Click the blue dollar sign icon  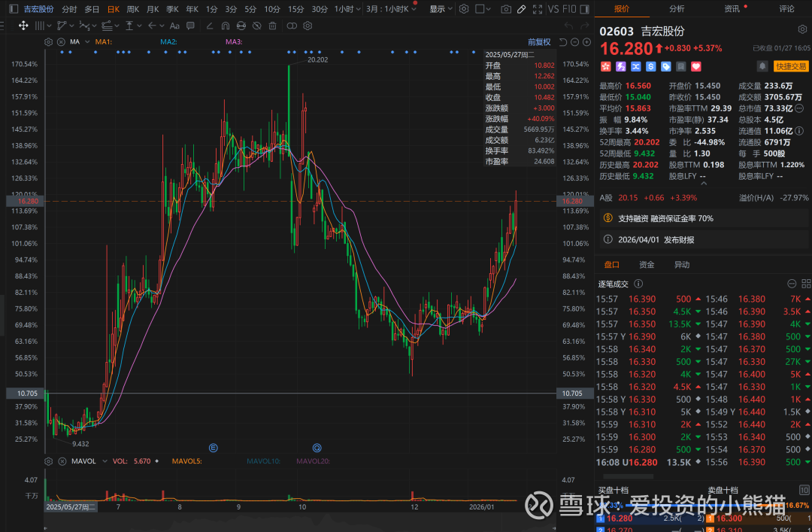tap(651, 66)
